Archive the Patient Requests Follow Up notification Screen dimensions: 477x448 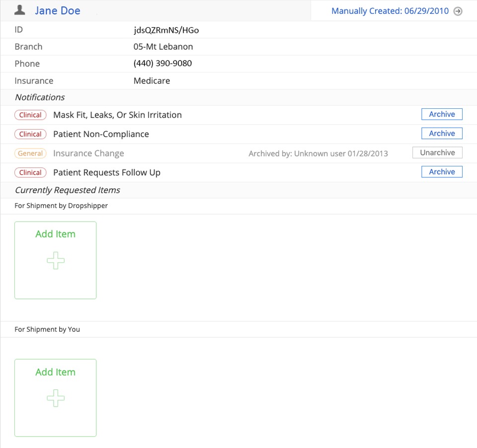[442, 172]
